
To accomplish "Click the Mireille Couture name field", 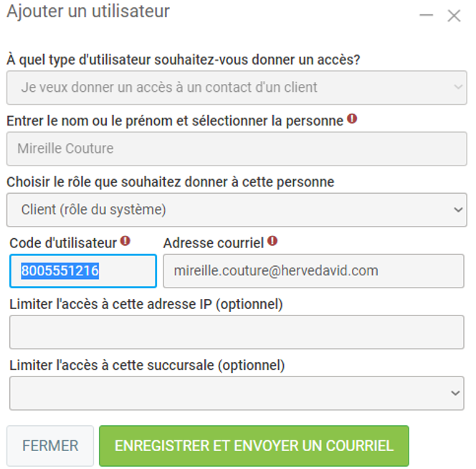I will pyautogui.click(x=237, y=148).
